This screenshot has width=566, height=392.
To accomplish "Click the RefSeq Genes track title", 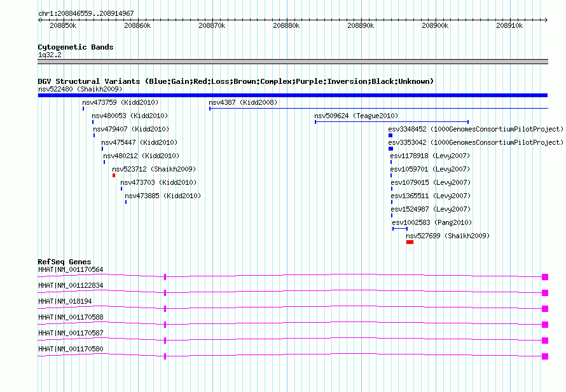I will pyautogui.click(x=65, y=262).
